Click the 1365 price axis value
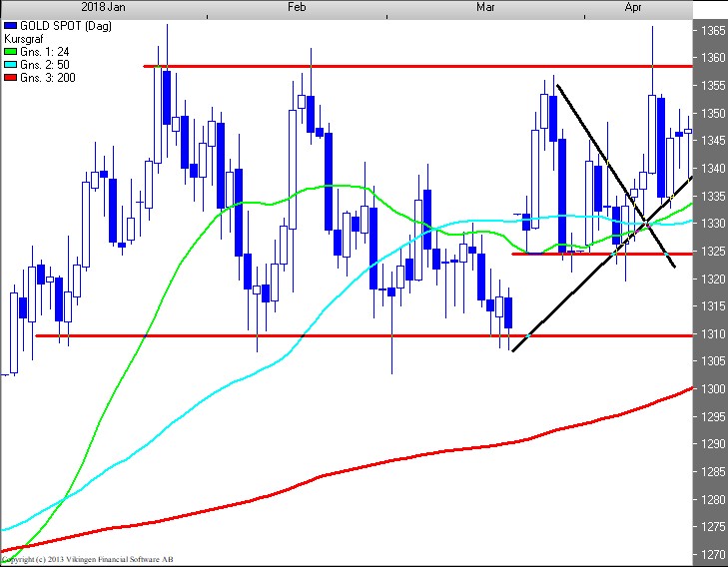The image size is (728, 567). coord(713,31)
